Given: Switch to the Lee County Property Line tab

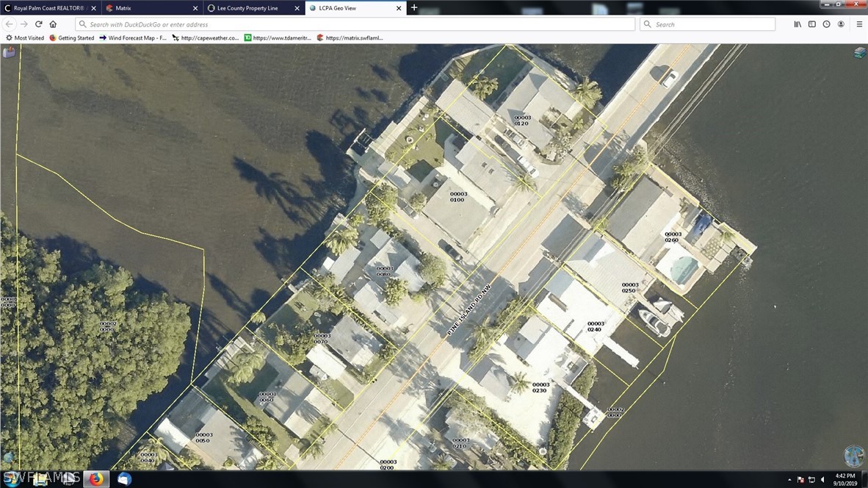Looking at the screenshot, I should click(x=253, y=8).
